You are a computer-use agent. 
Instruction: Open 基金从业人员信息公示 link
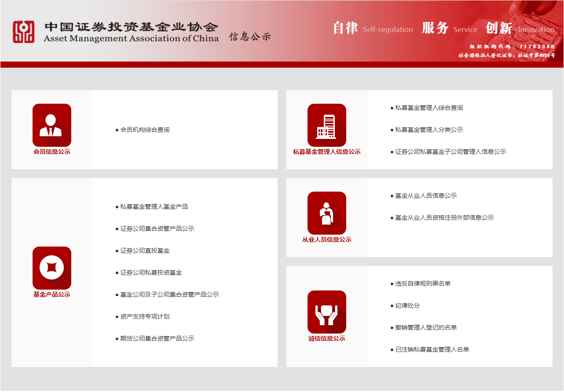point(426,196)
